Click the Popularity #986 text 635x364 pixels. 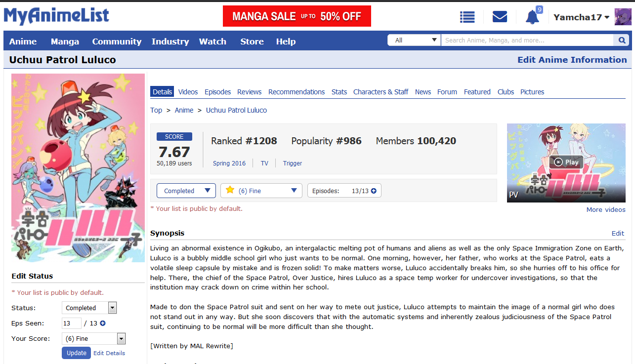tap(327, 141)
